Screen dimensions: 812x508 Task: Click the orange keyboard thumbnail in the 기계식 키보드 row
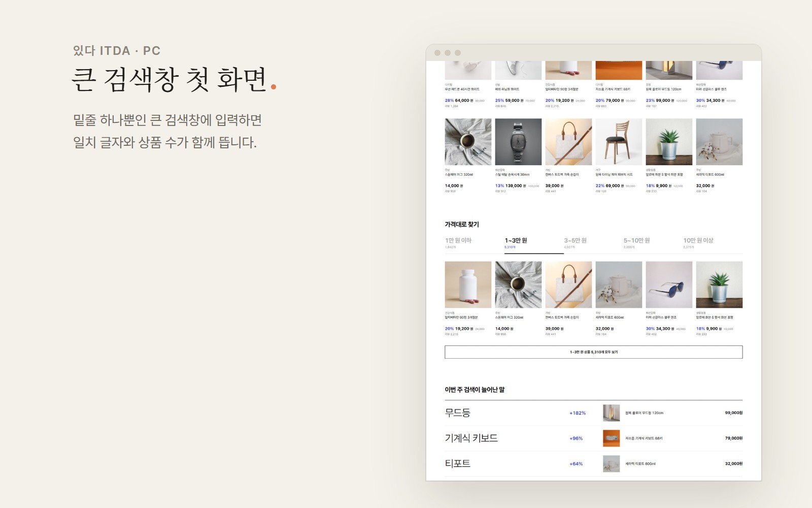pyautogui.click(x=611, y=438)
